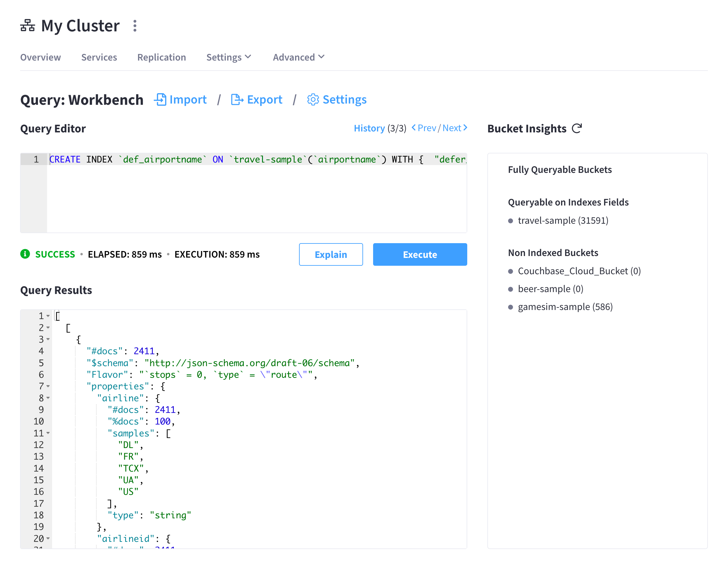Click the My Cluster options ellipsis icon

click(x=134, y=26)
